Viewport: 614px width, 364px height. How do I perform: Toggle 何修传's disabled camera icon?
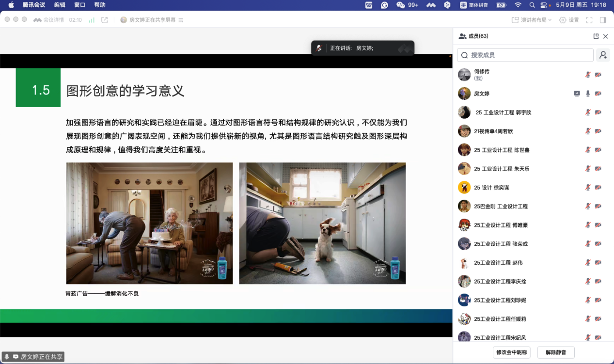tap(598, 75)
